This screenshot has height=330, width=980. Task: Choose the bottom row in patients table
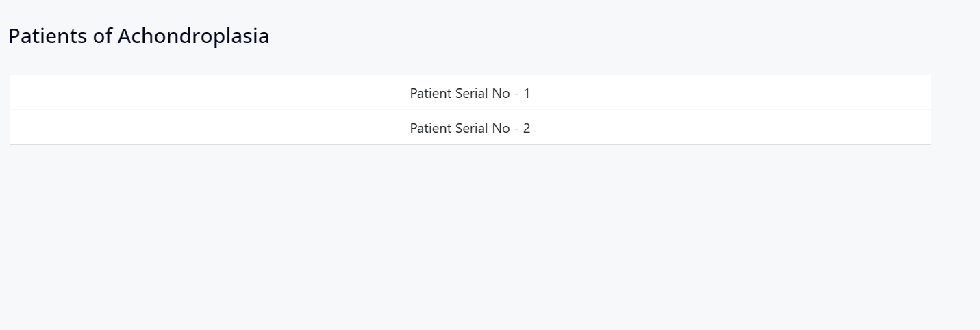coord(470,128)
